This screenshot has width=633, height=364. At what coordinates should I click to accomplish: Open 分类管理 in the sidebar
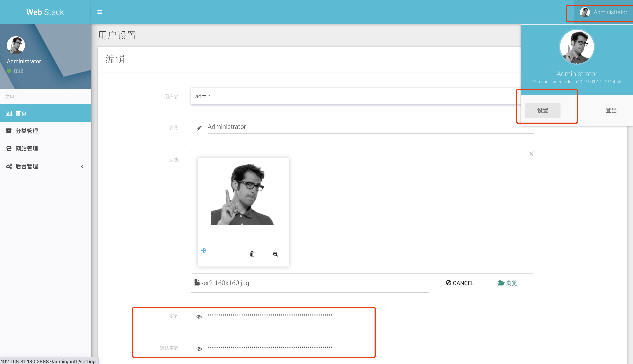tap(27, 131)
